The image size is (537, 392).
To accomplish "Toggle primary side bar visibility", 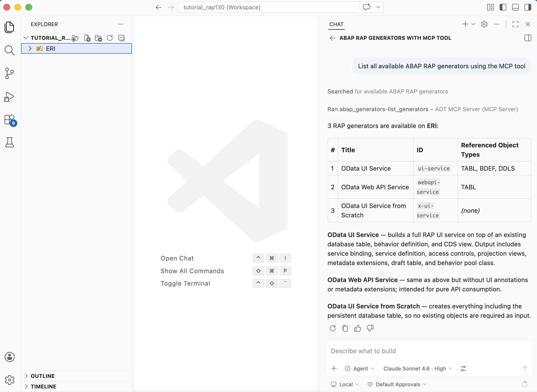I will click(503, 7).
